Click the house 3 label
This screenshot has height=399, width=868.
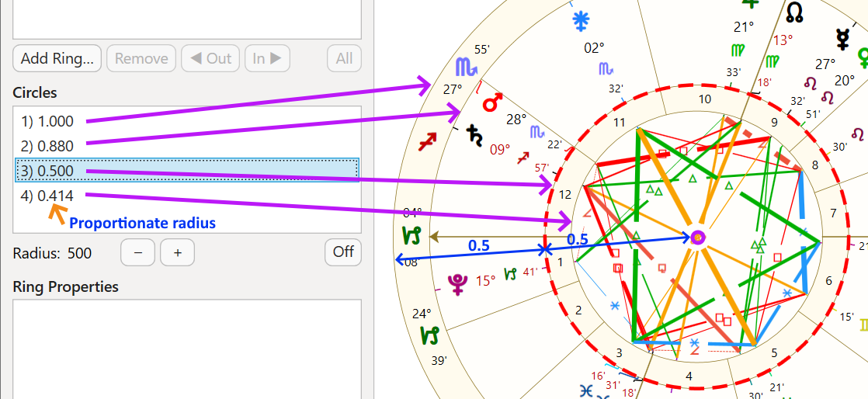pos(619,353)
